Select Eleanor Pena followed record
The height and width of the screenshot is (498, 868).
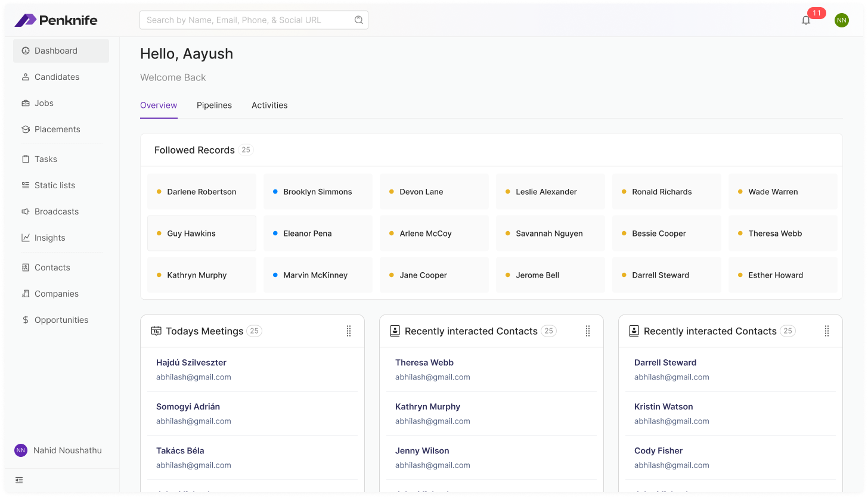pyautogui.click(x=318, y=234)
